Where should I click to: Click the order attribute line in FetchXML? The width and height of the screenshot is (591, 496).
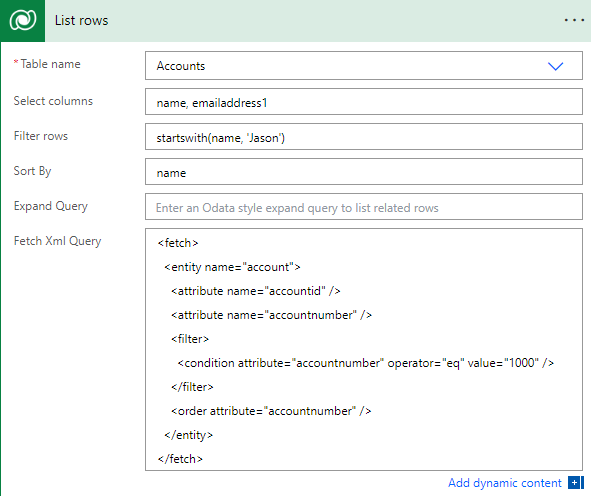[x=271, y=411]
